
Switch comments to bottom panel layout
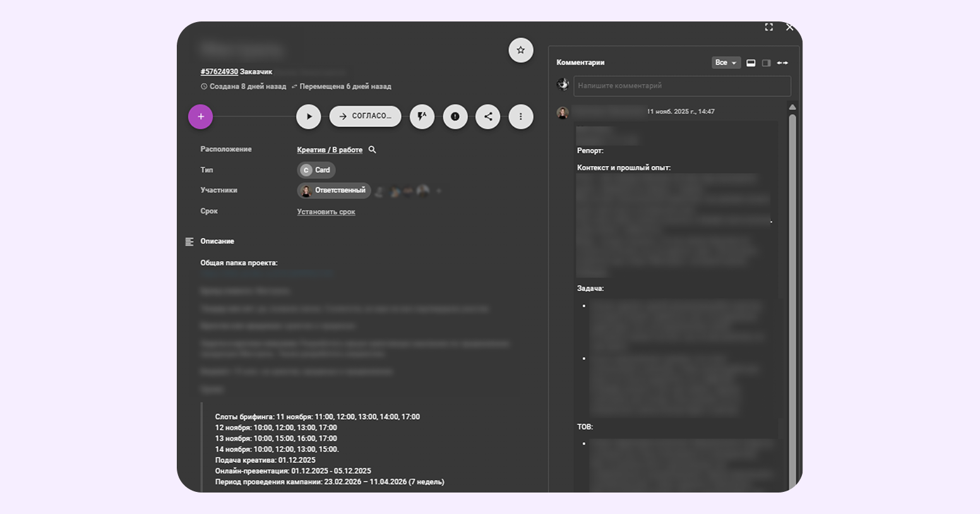pos(751,63)
